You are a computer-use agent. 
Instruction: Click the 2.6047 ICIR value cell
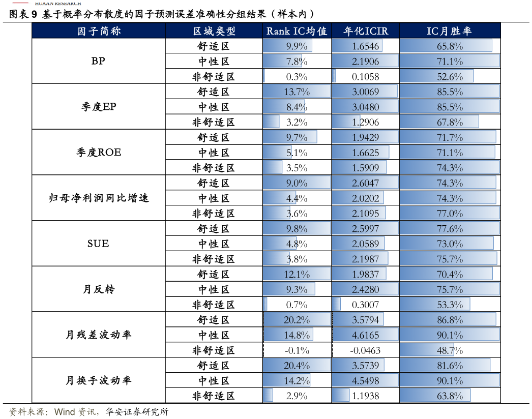365,183
